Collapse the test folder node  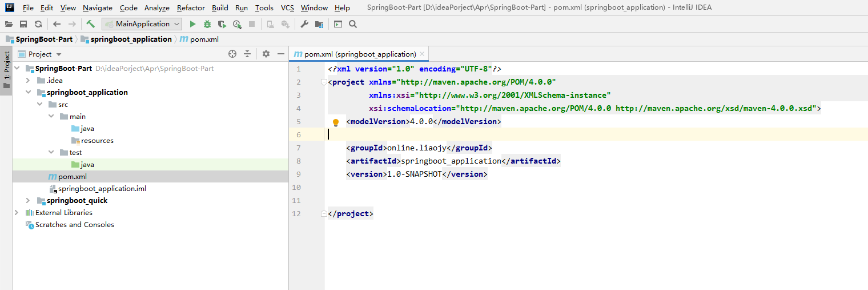[x=51, y=152]
